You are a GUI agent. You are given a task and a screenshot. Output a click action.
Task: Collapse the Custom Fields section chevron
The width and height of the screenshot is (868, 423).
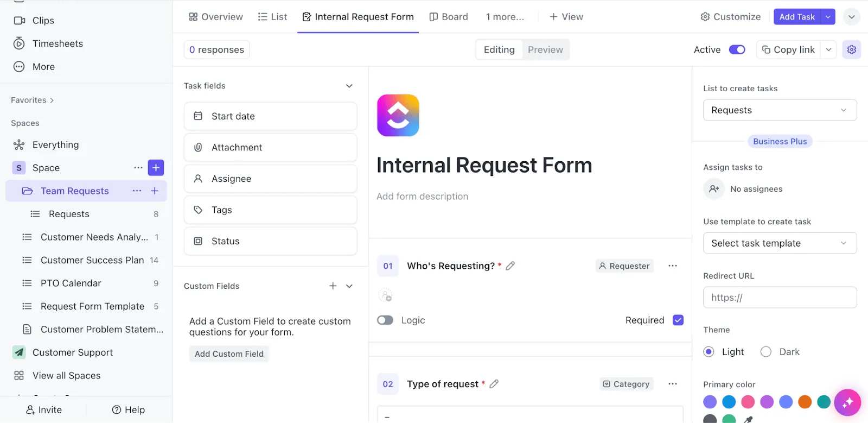pos(349,286)
